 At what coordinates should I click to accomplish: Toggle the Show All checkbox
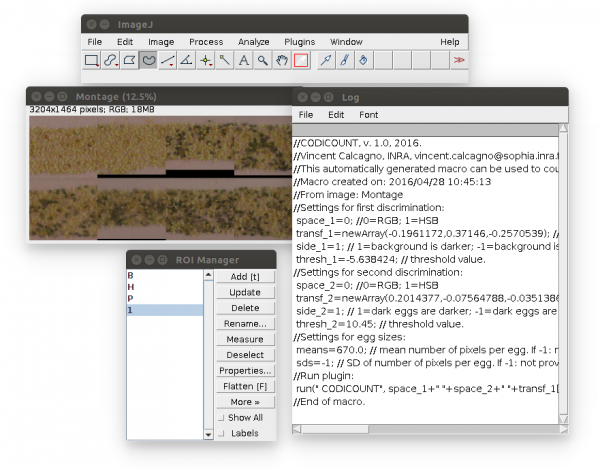coord(221,418)
